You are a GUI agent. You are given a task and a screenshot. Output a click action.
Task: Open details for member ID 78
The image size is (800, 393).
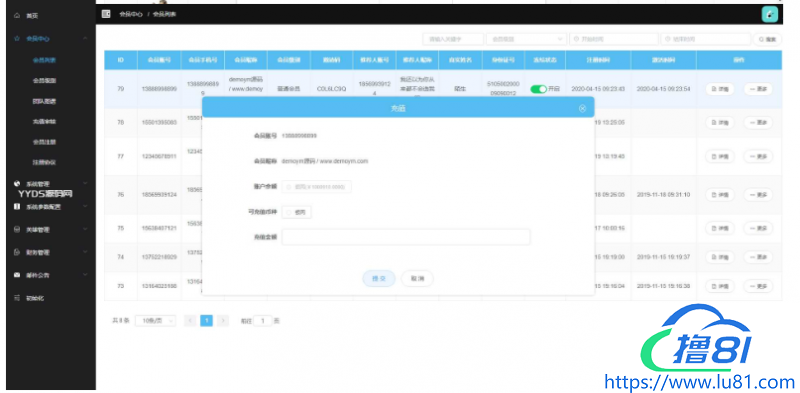(720, 122)
